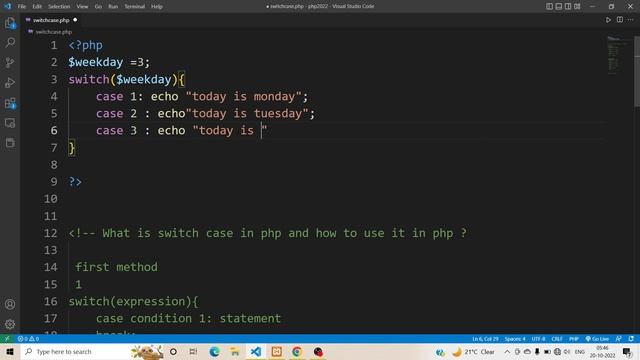The image size is (640, 360).
Task: Open Run and Debug view
Action: point(10,83)
